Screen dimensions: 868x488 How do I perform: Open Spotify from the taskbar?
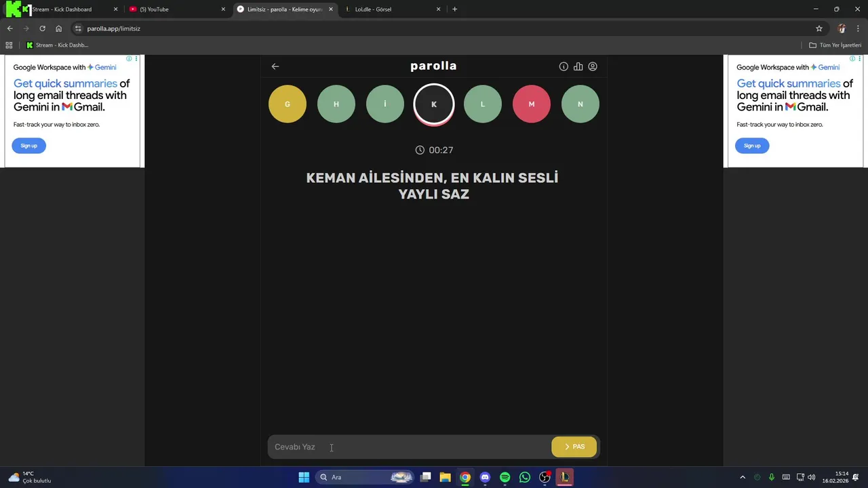(x=505, y=477)
